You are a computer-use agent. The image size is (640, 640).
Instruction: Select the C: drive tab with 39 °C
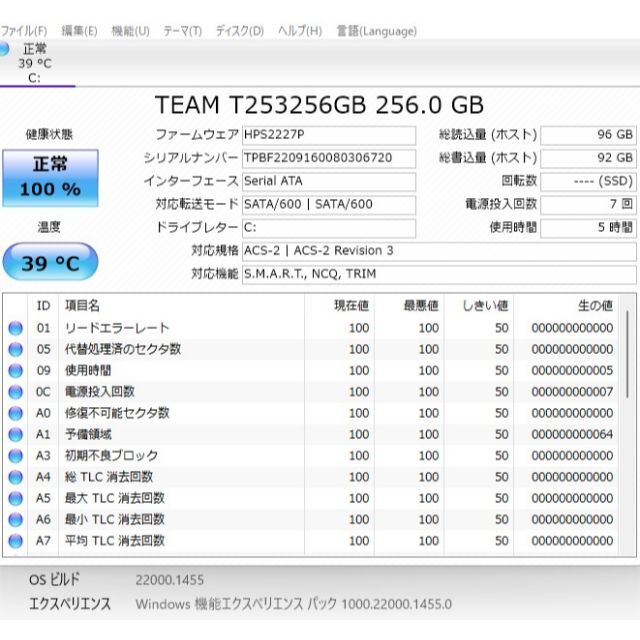click(35, 63)
